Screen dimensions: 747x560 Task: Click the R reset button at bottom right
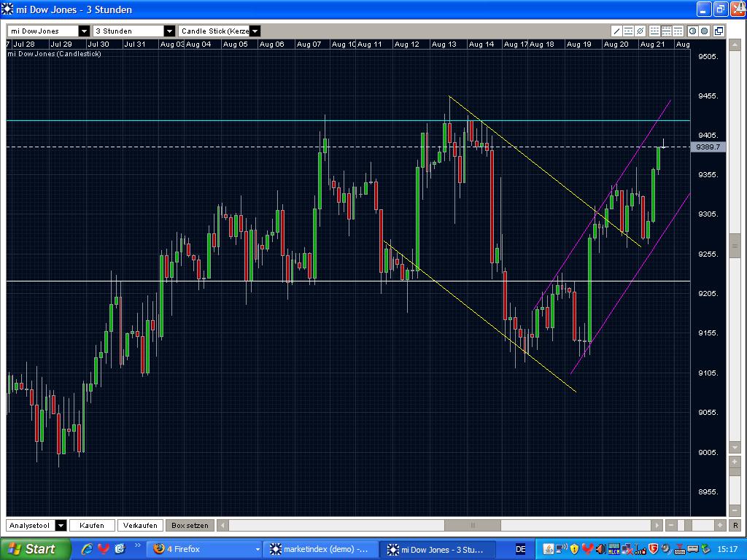(735, 525)
